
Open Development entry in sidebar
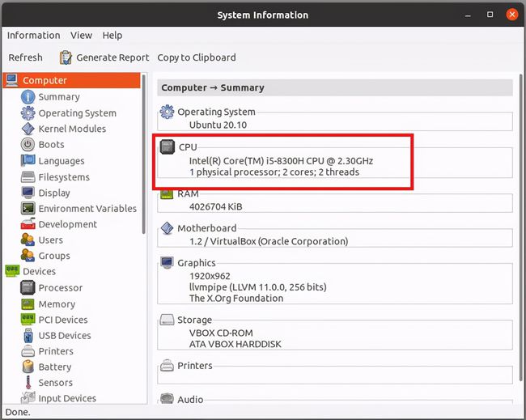(x=68, y=224)
